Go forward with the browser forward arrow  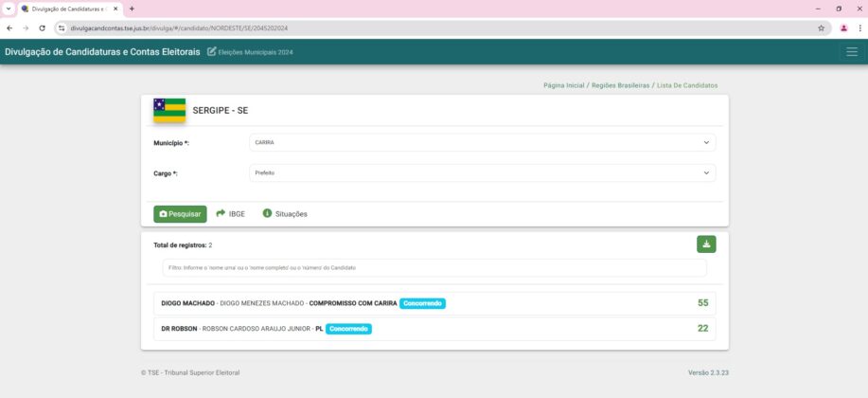pos(26,27)
